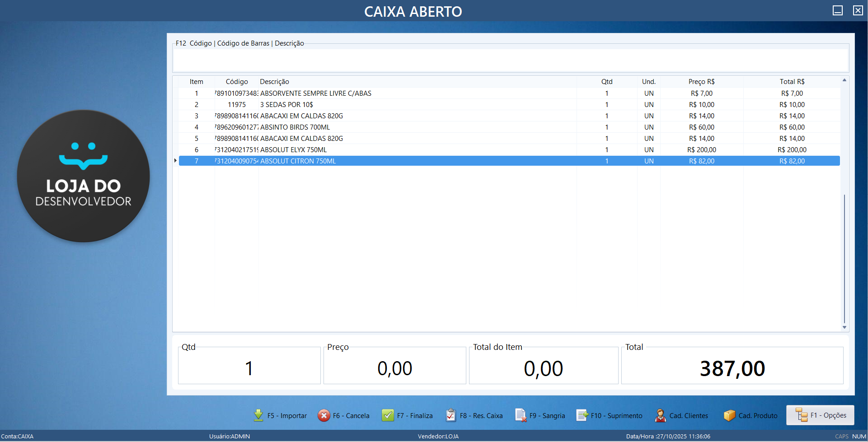Open Cad. Produto via box icon
This screenshot has width=868, height=442.
pos(729,415)
